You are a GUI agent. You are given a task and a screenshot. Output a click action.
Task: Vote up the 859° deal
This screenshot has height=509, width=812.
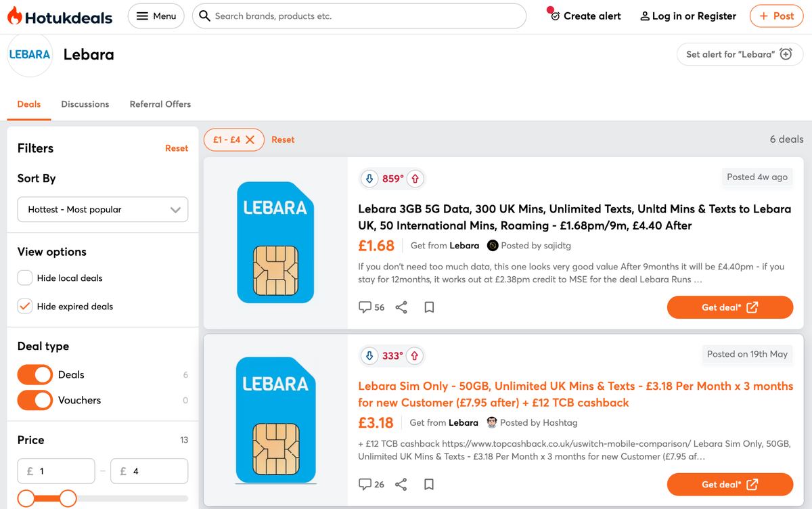[x=415, y=179]
